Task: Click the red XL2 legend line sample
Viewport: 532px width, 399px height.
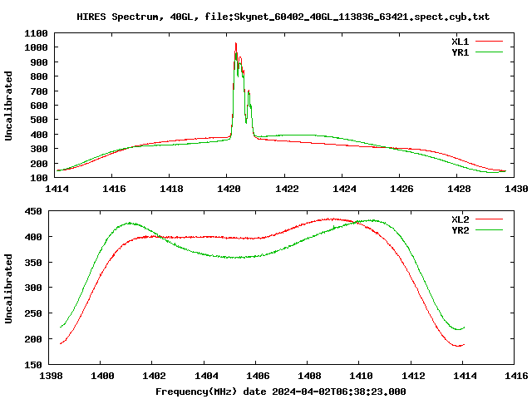Action: [489, 219]
